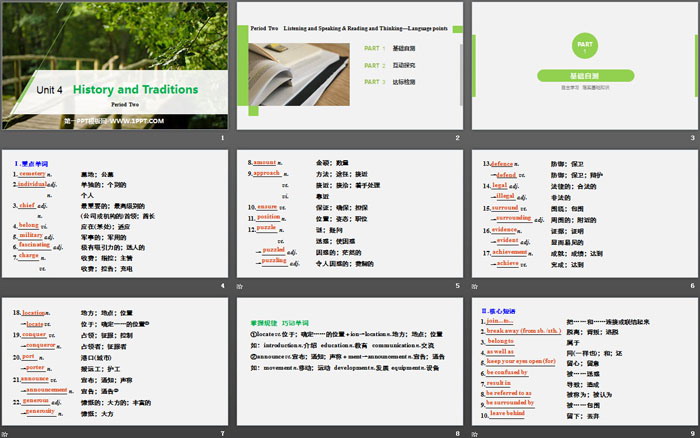Viewport: 700px width, 438px height.
Task: Select slide 3 with the green PART 1 circle
Action: click(x=585, y=66)
